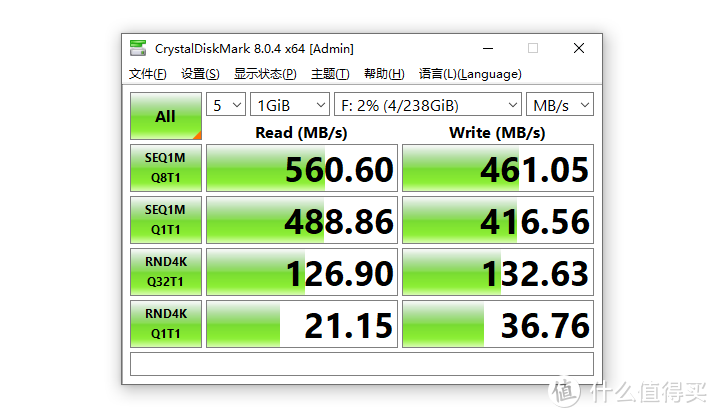Click the CrystalDiskMark app icon in title bar
Viewport: 718px width, 418px height.
click(138, 48)
